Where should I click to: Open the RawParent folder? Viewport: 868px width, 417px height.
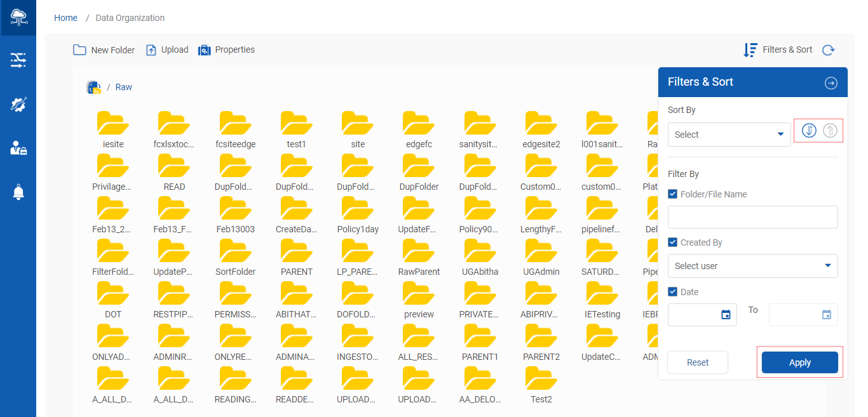coord(419,257)
